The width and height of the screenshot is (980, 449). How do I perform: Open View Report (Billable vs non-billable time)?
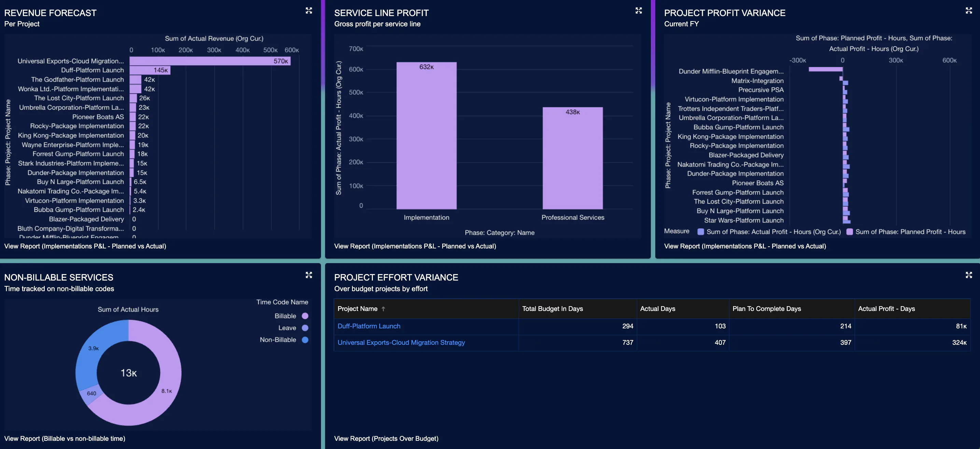[65, 438]
